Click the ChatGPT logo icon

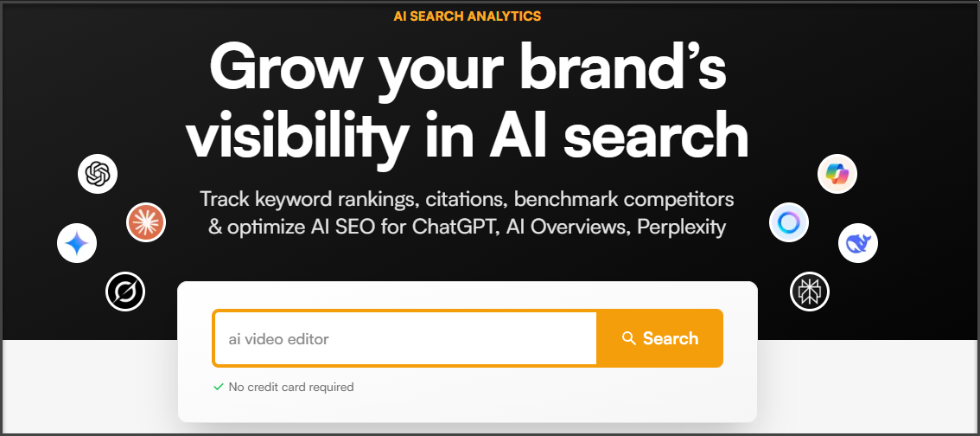[98, 175]
